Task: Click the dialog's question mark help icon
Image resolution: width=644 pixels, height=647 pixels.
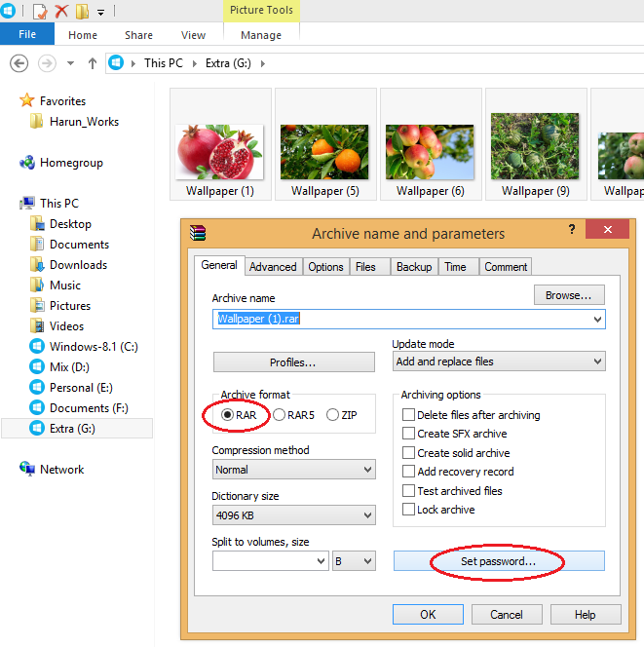Action: (x=572, y=229)
